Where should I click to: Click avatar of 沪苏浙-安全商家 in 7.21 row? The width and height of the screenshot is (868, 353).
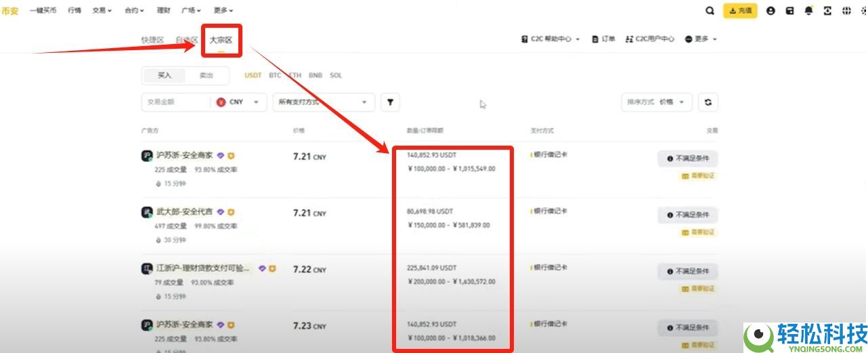[147, 156]
